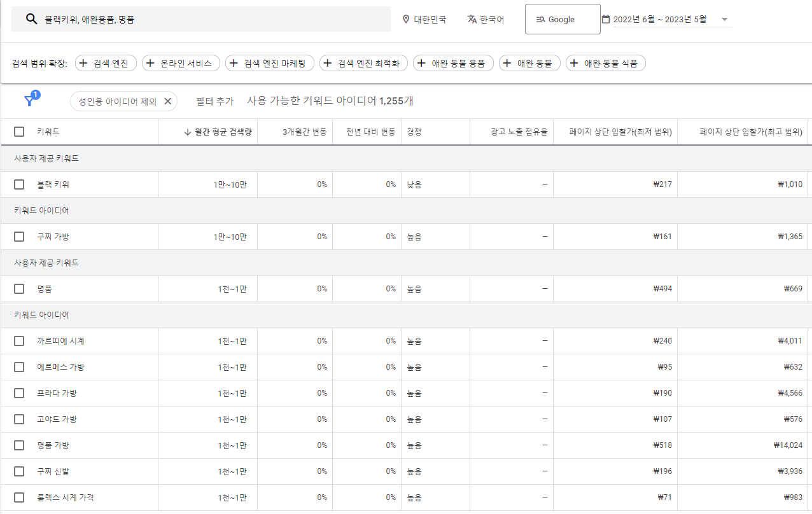Remove the 성인용 아이디어 제외 filter chip
Viewport: 812px width, 514px height.
[168, 101]
